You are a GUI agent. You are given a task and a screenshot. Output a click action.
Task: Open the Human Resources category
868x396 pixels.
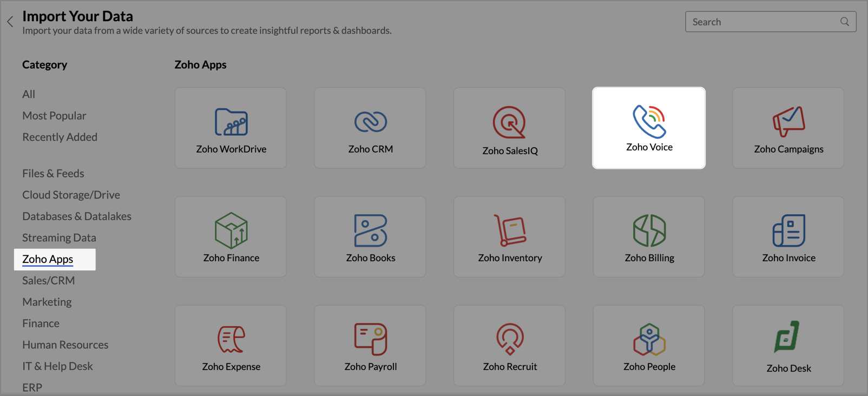click(x=65, y=345)
